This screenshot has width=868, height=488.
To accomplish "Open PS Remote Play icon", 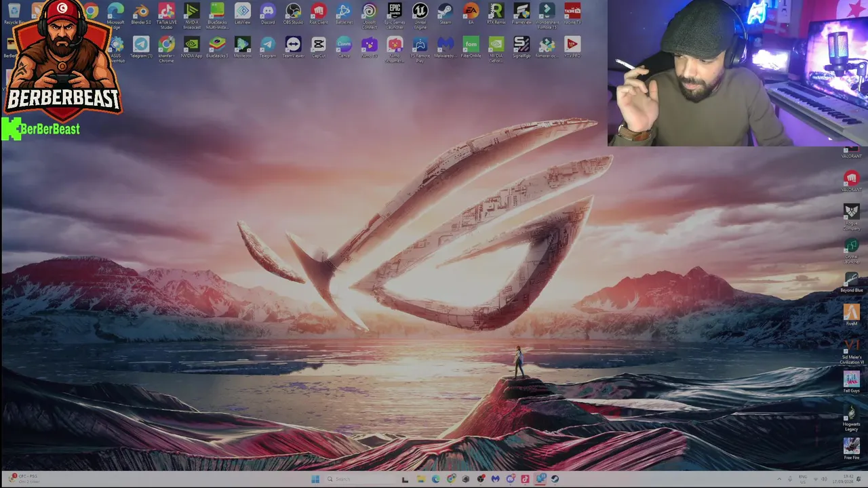I will [x=420, y=49].
